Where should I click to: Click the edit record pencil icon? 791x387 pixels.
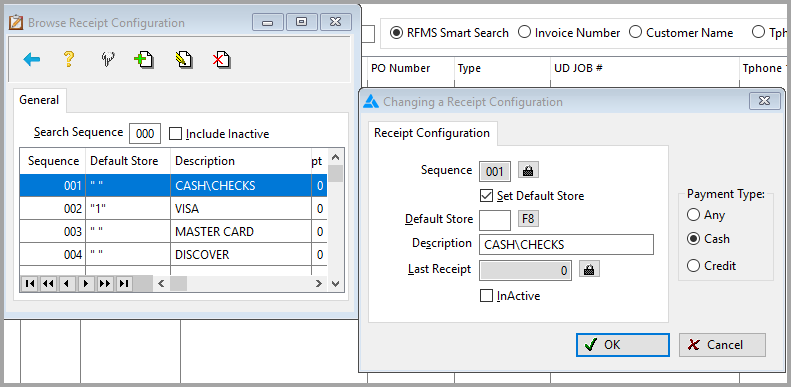pos(184,60)
